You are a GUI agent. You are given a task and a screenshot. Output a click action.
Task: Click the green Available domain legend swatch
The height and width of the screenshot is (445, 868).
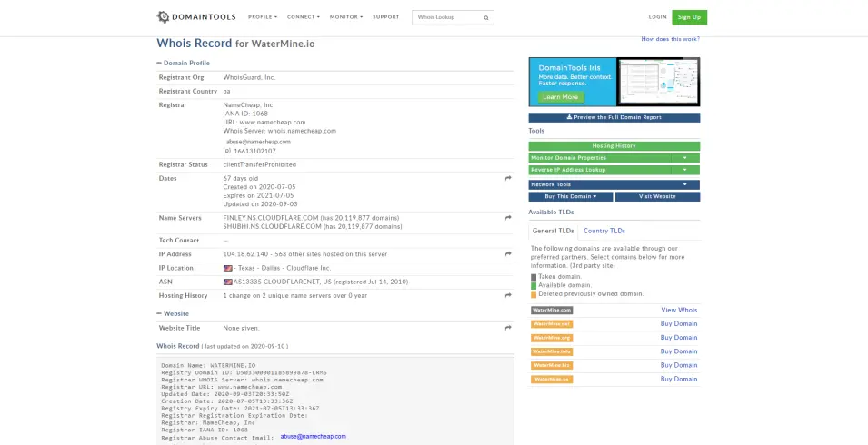[534, 286]
